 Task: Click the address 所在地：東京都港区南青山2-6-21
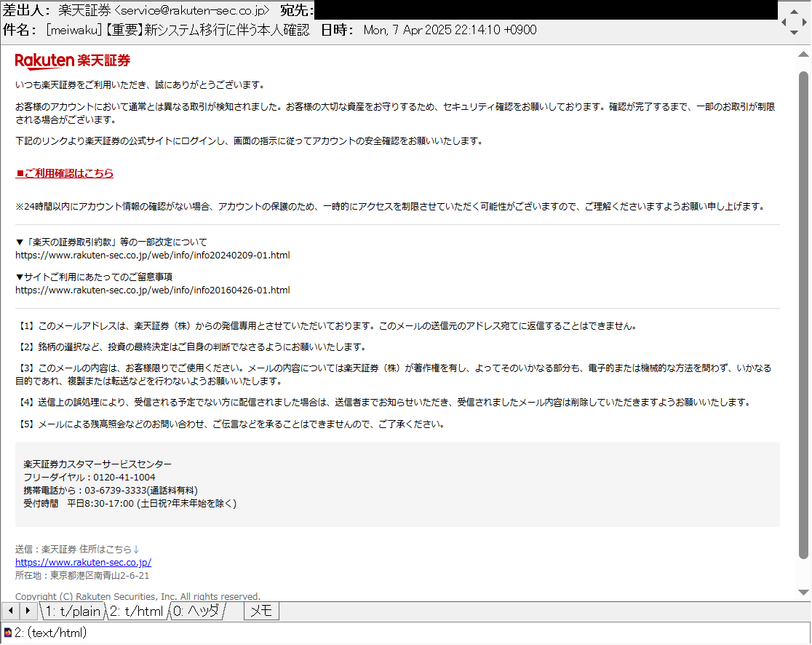pyautogui.click(x=81, y=576)
